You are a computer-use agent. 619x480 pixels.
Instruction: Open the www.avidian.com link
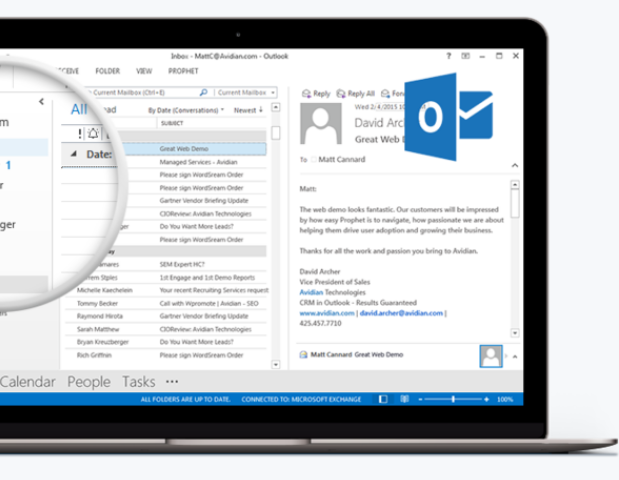(327, 313)
